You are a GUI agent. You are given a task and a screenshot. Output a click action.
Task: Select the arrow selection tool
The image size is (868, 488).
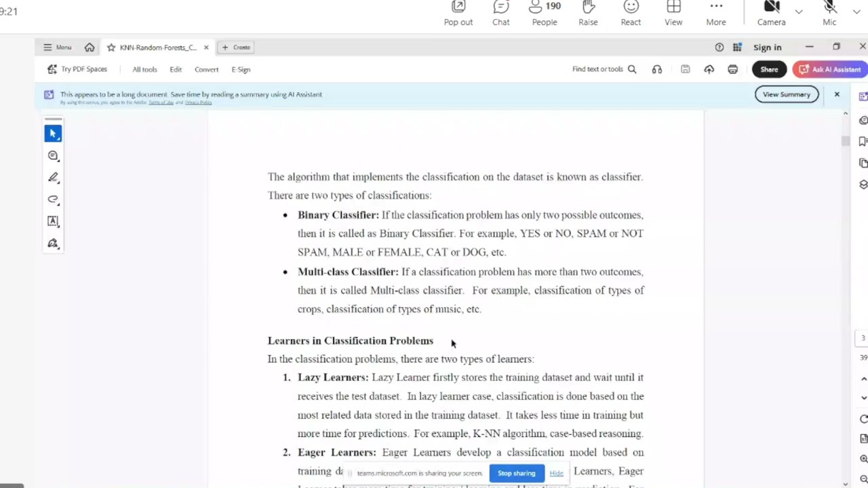point(53,134)
